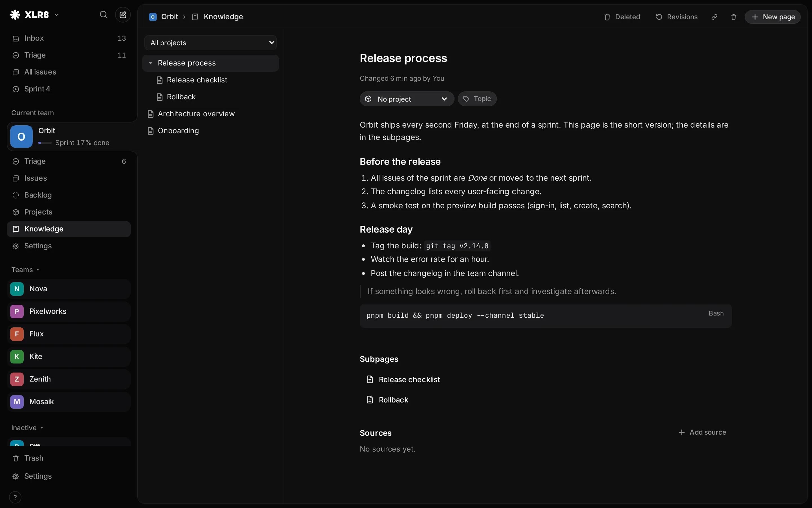Viewport: 812px width, 508px height.
Task: Open the Trash
Action: [69, 458]
